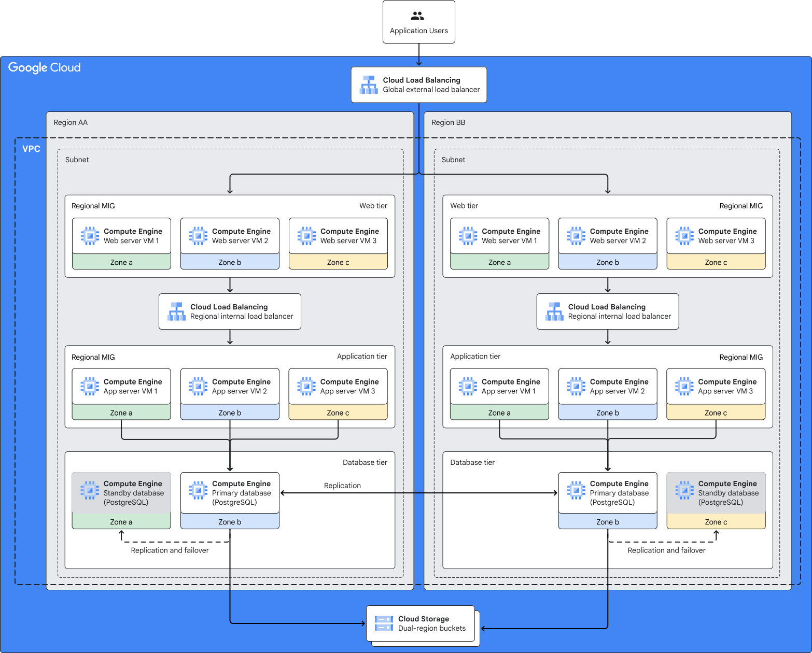Click Region AA's internal load balancer icon
This screenshot has width=812, height=653.
click(176, 311)
